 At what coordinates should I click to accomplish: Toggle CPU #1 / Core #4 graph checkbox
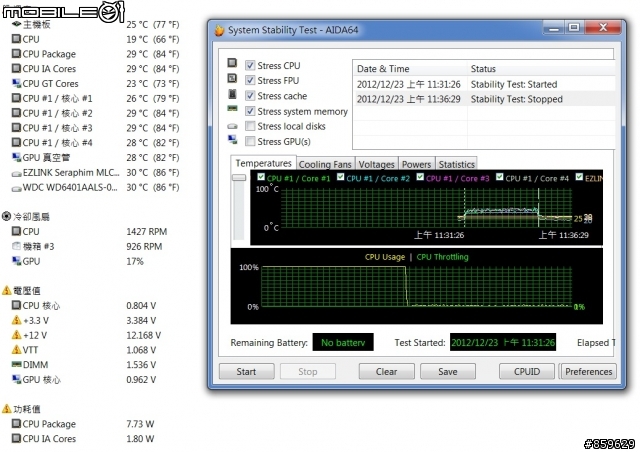click(500, 177)
